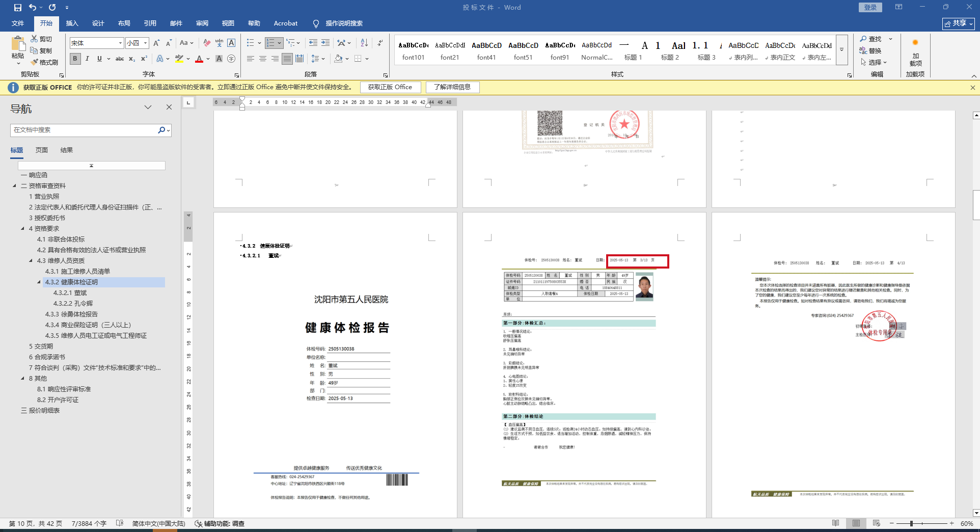Image resolution: width=980 pixels, height=532 pixels.
Task: Apply multilevel list formatting
Action: 290,43
